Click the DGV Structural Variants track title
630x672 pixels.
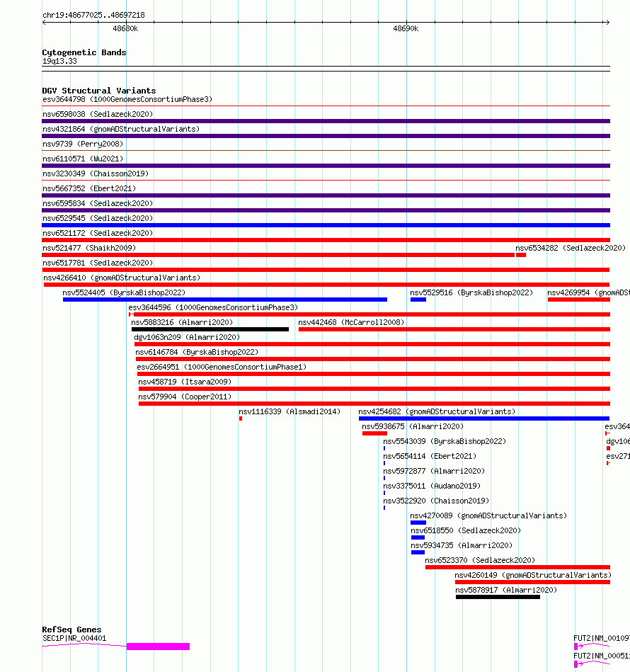(x=99, y=91)
